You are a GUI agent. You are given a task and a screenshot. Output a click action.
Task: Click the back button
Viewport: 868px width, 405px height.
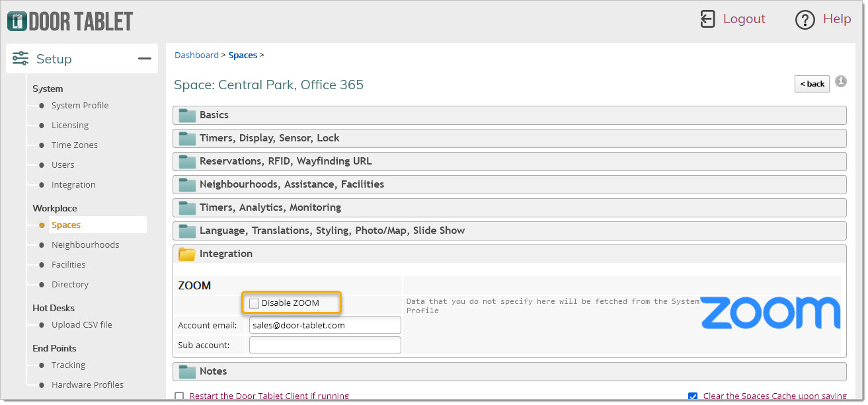pos(812,84)
